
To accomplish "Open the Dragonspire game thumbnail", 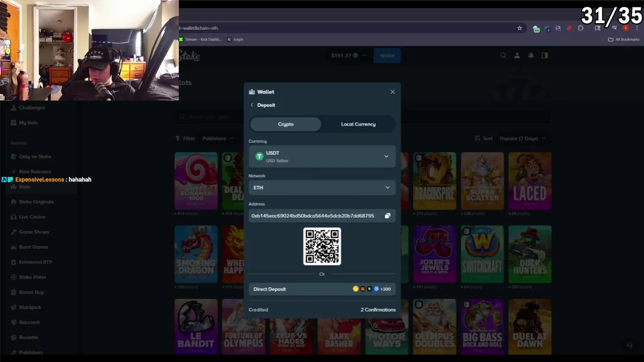I will [x=435, y=181].
